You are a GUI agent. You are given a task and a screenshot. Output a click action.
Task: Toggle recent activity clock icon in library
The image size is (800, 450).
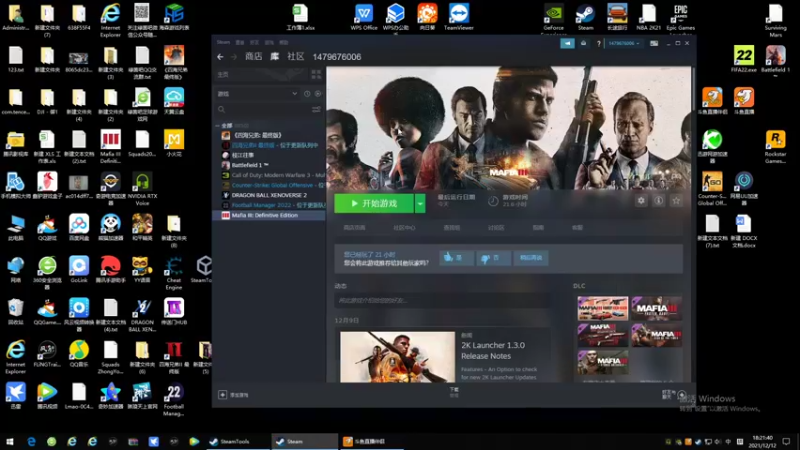pyautogui.click(x=307, y=94)
